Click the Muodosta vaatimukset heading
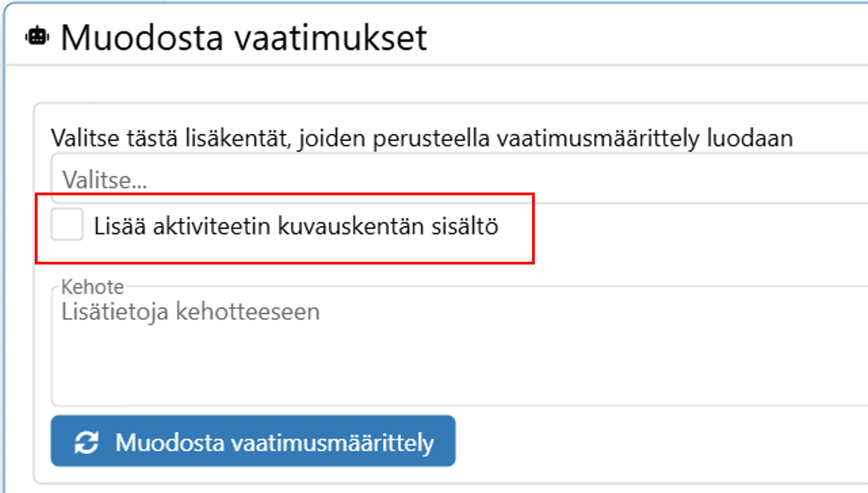 pos(243,38)
